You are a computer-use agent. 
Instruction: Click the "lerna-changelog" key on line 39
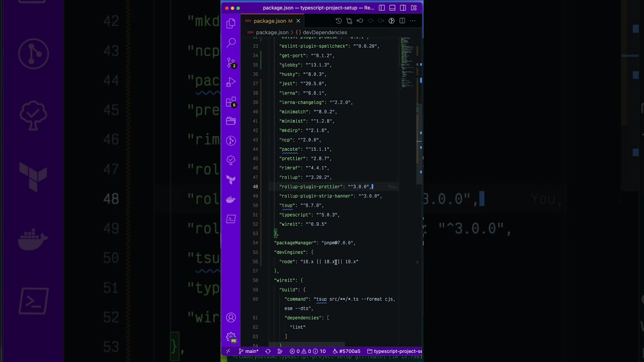pos(302,103)
